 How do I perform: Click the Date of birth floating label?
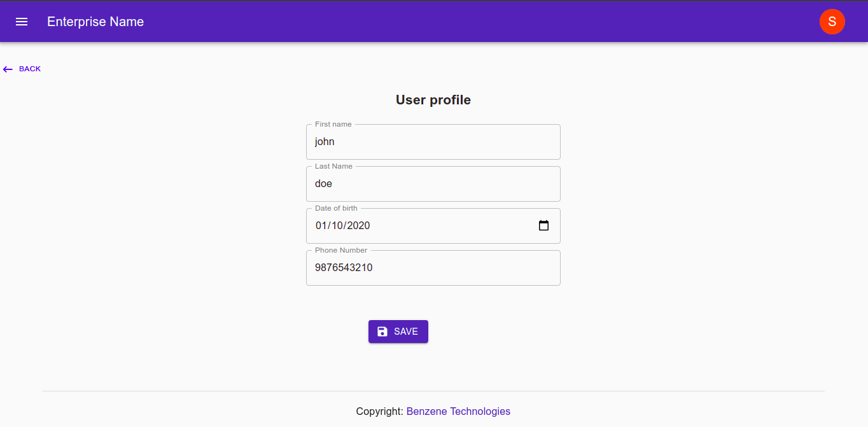pyautogui.click(x=336, y=208)
